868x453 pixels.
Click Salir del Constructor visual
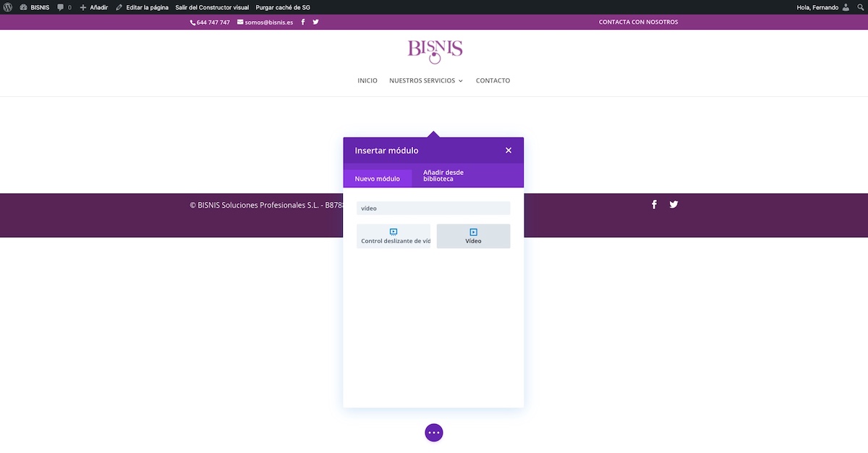click(x=212, y=7)
